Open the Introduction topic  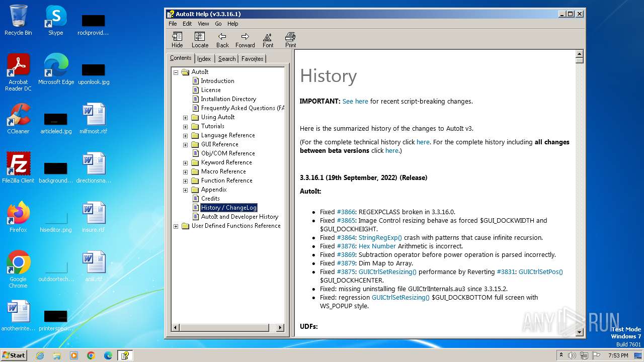point(217,81)
